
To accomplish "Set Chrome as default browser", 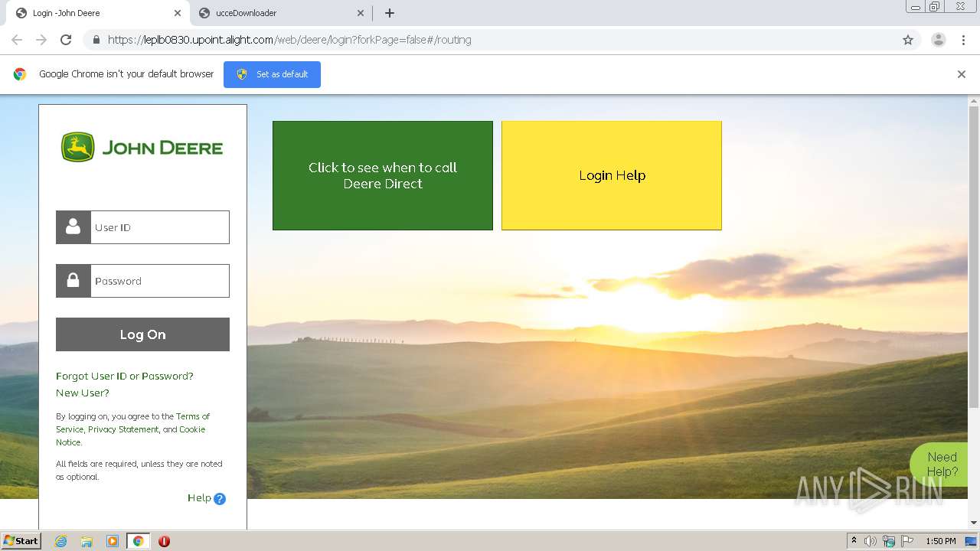I will (272, 74).
